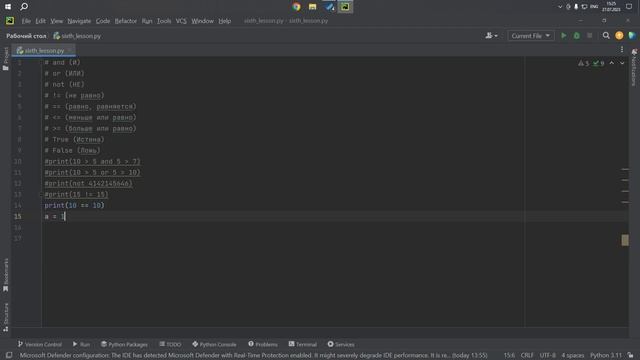Open the Notifications side panel

pyautogui.click(x=634, y=67)
